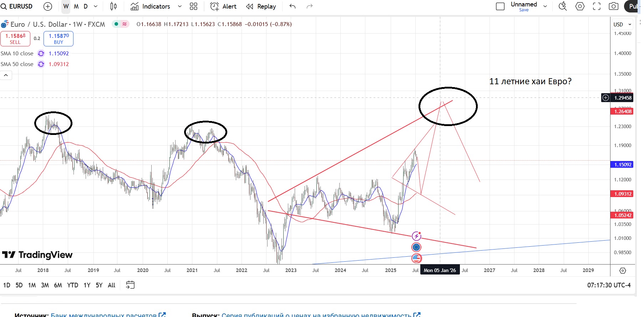Collapse the indicator legend with chevron

click(x=6, y=75)
